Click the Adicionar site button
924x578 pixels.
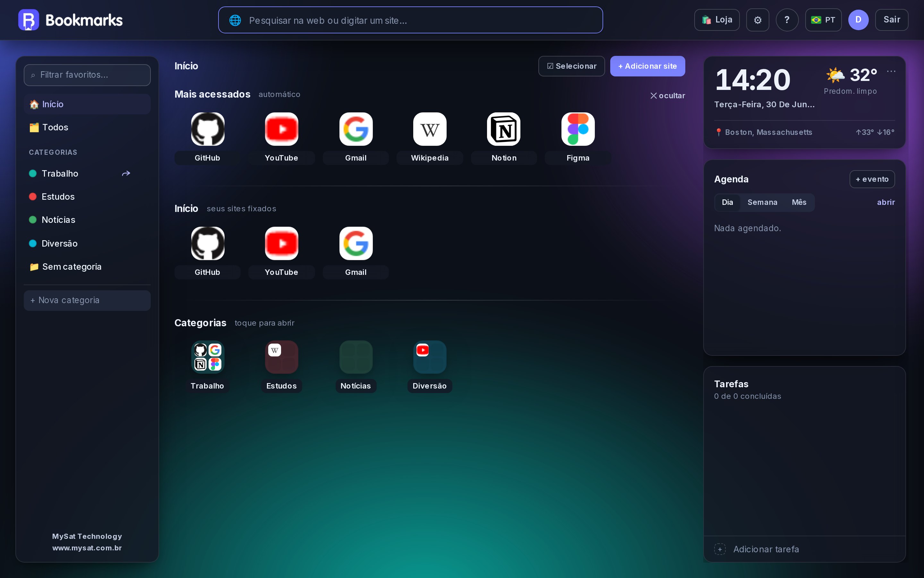coord(647,66)
